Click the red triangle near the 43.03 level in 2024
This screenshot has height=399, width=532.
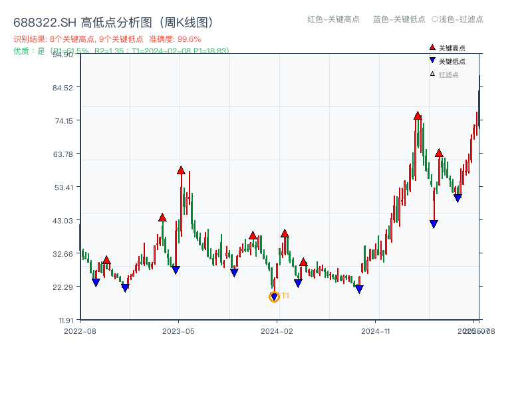[x=284, y=233]
